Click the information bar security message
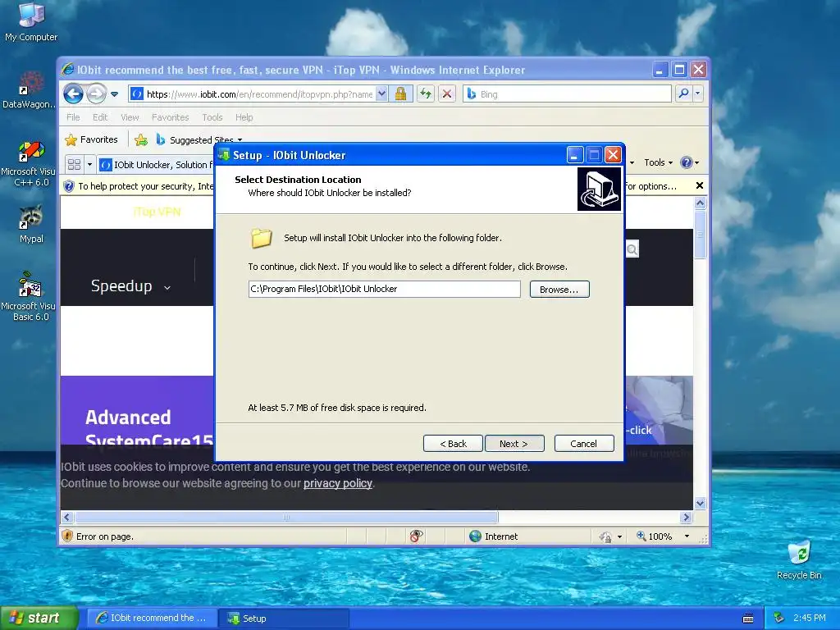 coord(146,186)
